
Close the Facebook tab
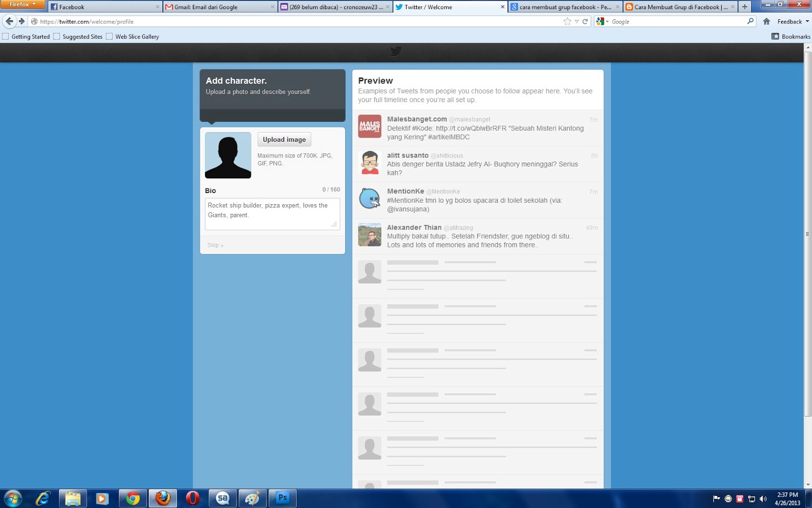point(157,7)
